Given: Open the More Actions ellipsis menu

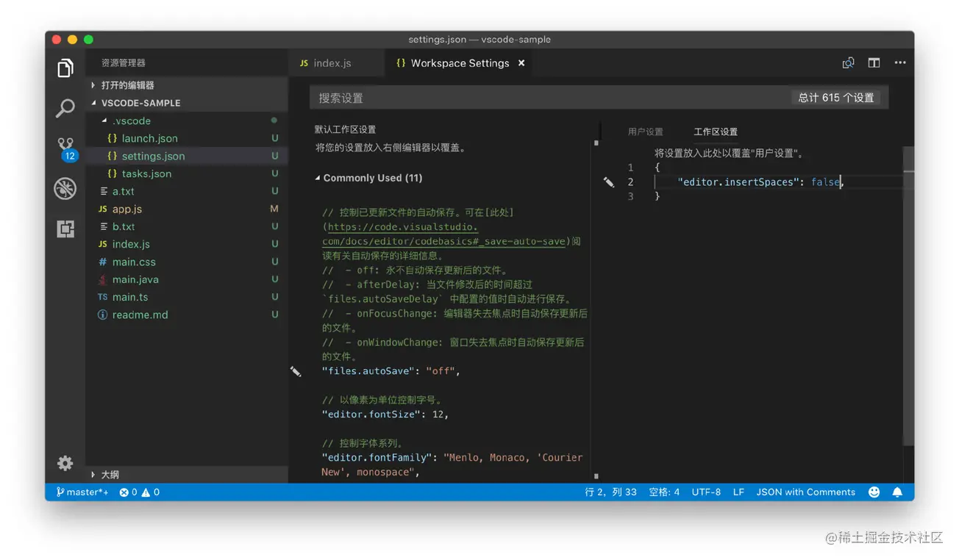Looking at the screenshot, I should point(899,63).
